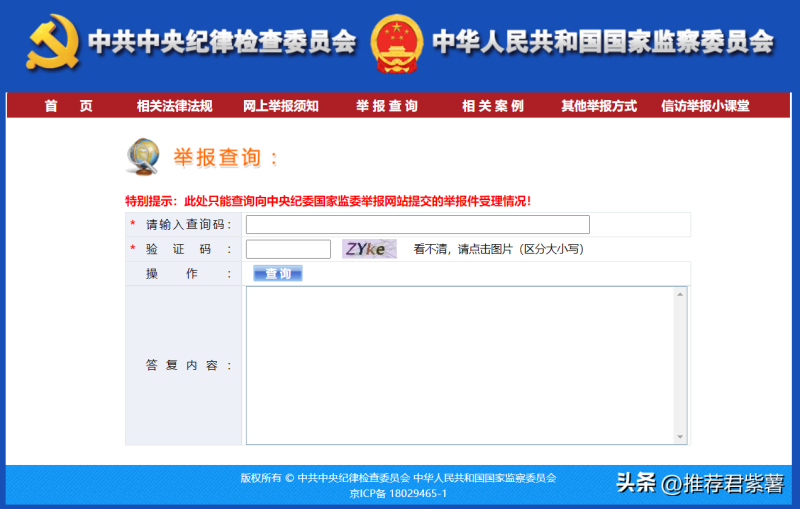The width and height of the screenshot is (800, 509).
Task: Open the 相关法律法规 menu item
Action: (174, 106)
